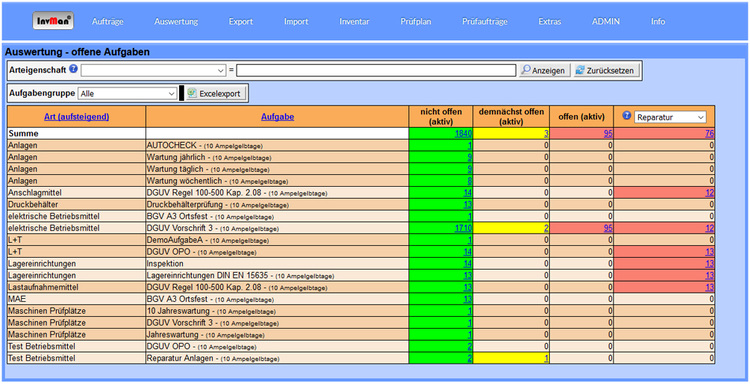Expand the Aufgabengruppe Alle dropdown

pos(127,93)
